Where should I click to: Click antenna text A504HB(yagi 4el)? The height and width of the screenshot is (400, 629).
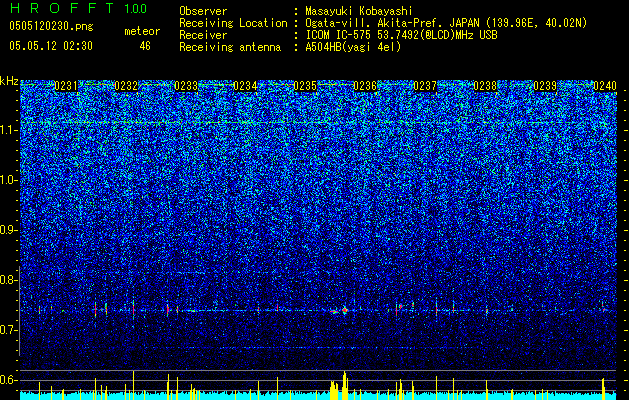tap(353, 47)
